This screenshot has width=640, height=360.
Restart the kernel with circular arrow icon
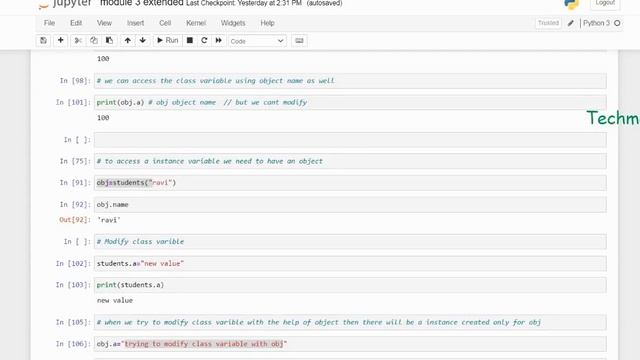[204, 40]
